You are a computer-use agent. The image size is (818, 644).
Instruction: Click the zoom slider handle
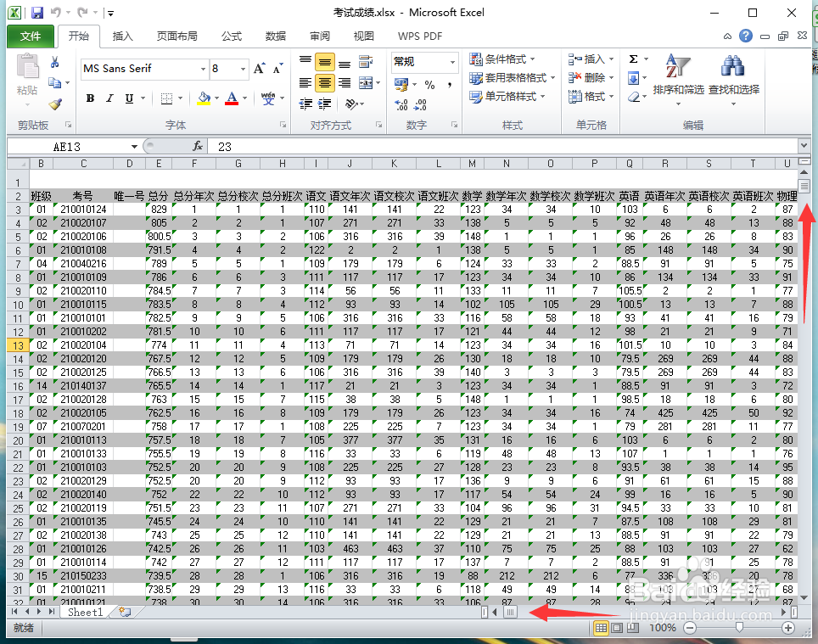pyautogui.click(x=739, y=628)
